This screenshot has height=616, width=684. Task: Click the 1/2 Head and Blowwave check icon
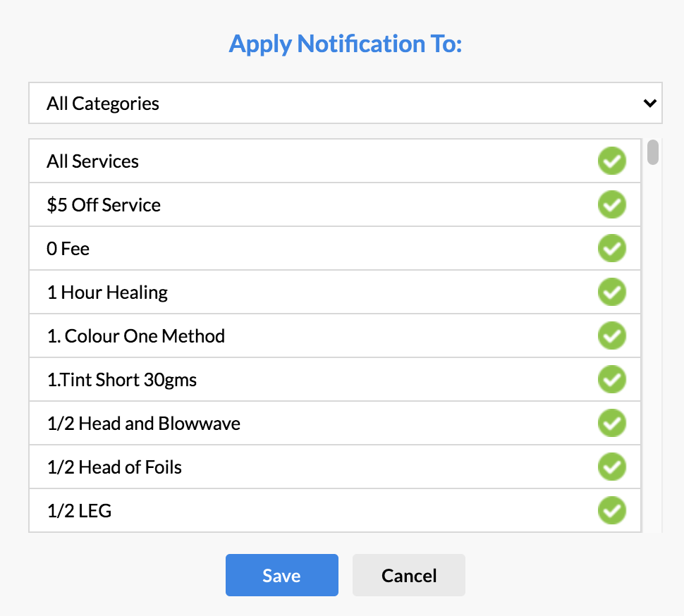pyautogui.click(x=612, y=424)
